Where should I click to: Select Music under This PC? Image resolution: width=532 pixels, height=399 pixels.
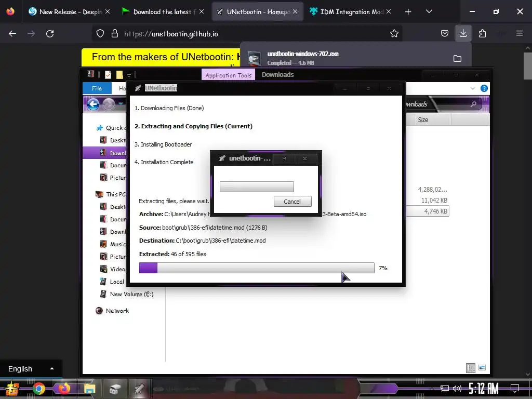coord(113,244)
